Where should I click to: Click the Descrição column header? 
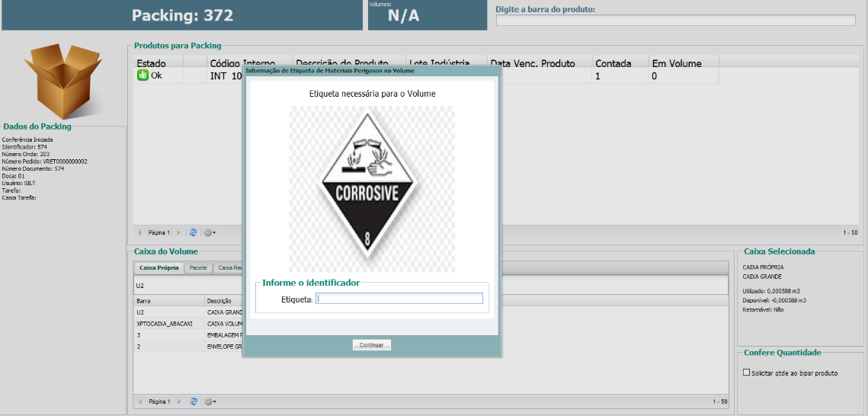pyautogui.click(x=223, y=302)
